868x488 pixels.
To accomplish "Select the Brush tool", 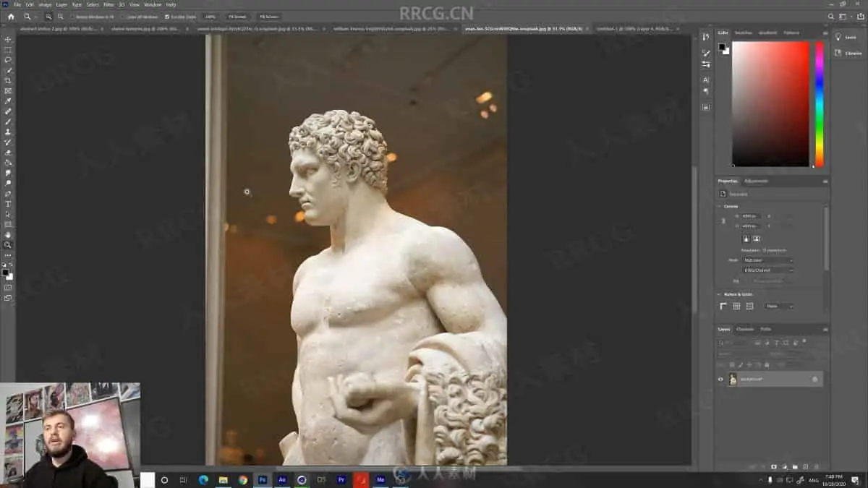I will pyautogui.click(x=8, y=121).
